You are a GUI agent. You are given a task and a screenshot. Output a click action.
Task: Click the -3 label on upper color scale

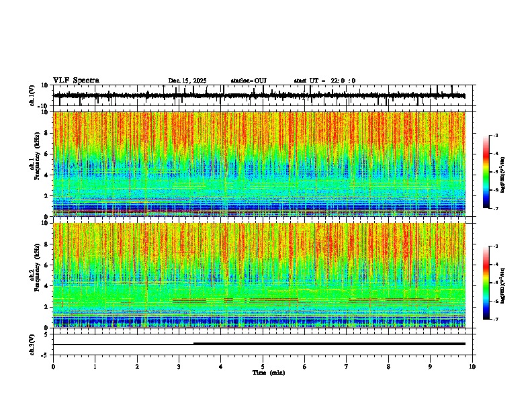point(495,135)
